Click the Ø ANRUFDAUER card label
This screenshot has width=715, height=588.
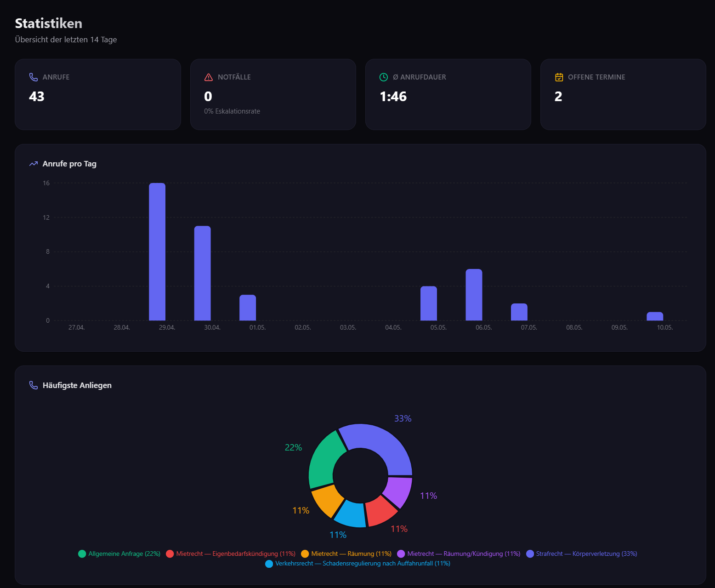pos(420,77)
